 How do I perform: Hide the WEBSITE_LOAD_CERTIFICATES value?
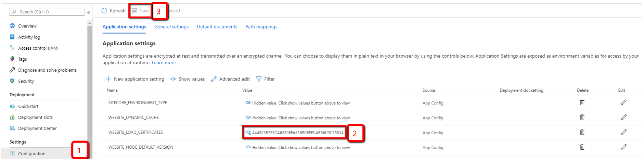[x=248, y=133]
